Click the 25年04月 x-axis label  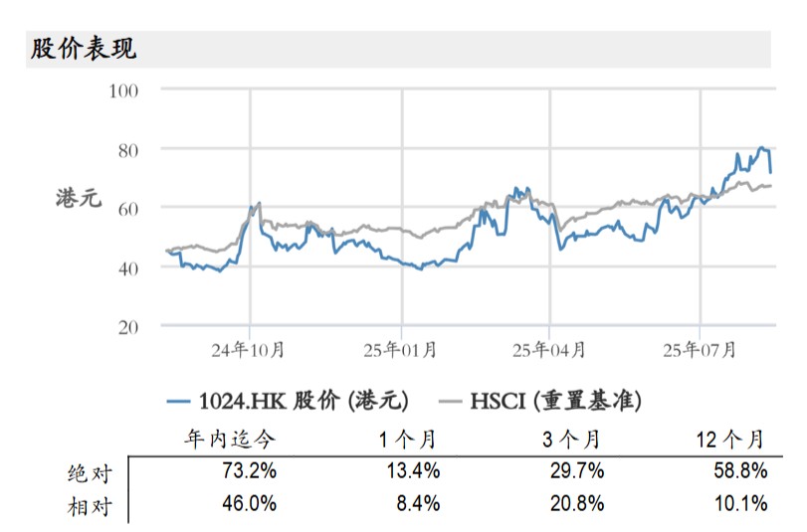549,349
